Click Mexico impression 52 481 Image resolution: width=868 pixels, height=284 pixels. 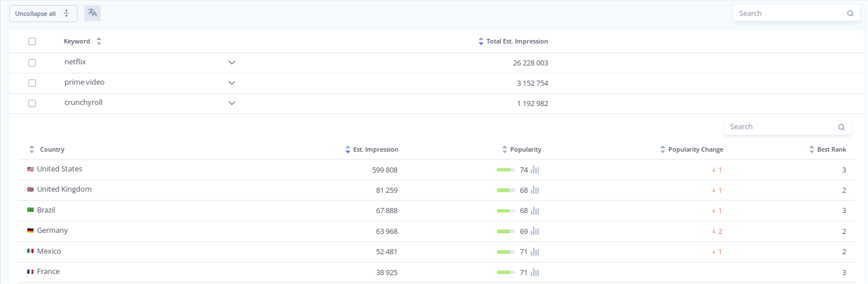tap(387, 252)
